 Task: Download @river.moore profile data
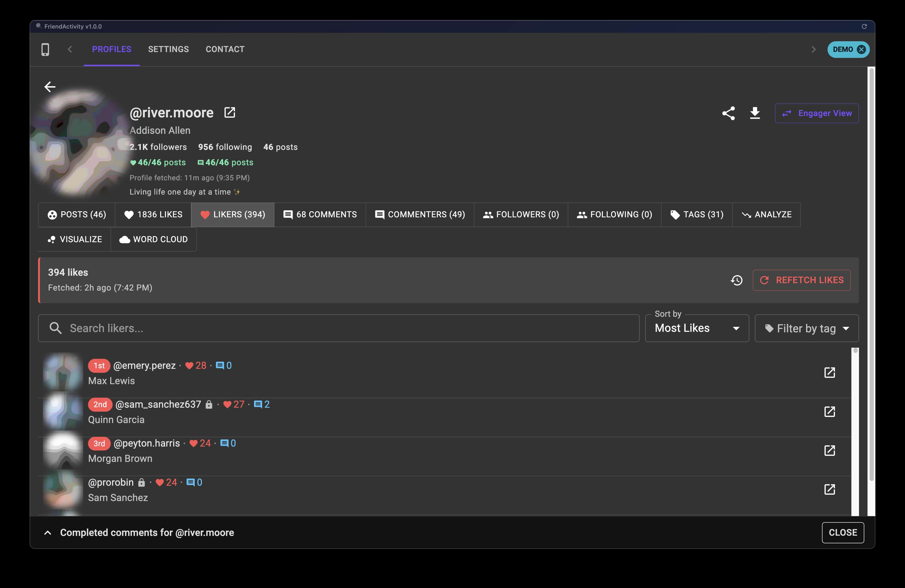click(754, 113)
